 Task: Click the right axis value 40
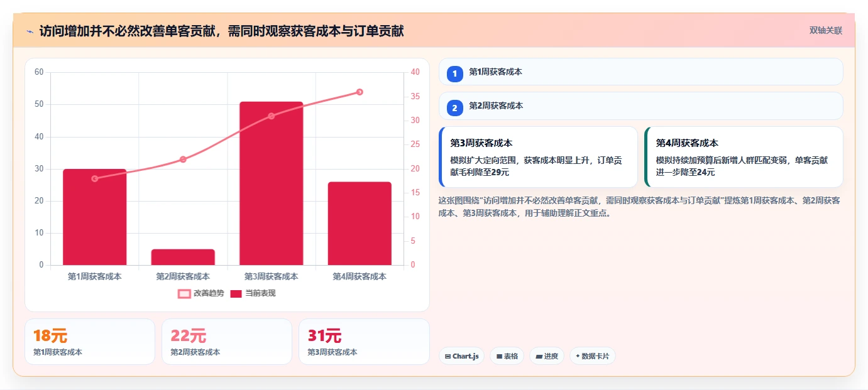(x=415, y=72)
